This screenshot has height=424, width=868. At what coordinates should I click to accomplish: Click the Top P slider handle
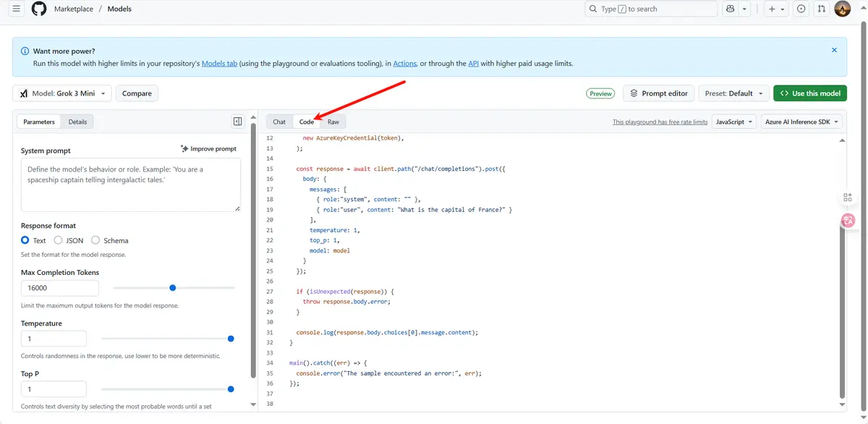(x=231, y=389)
